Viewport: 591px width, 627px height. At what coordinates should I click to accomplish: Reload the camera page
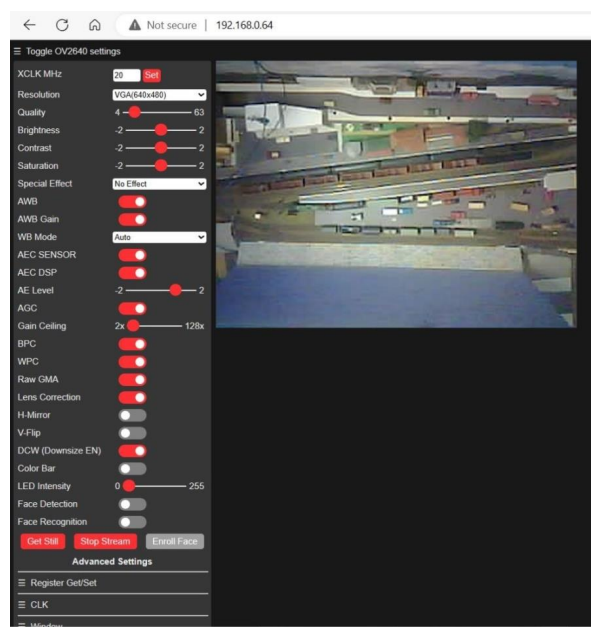tap(62, 25)
